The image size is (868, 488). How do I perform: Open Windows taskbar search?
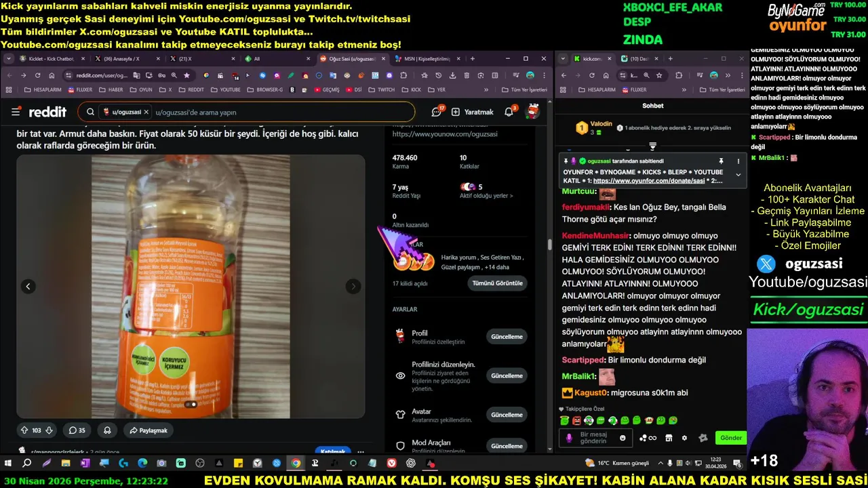[27, 463]
